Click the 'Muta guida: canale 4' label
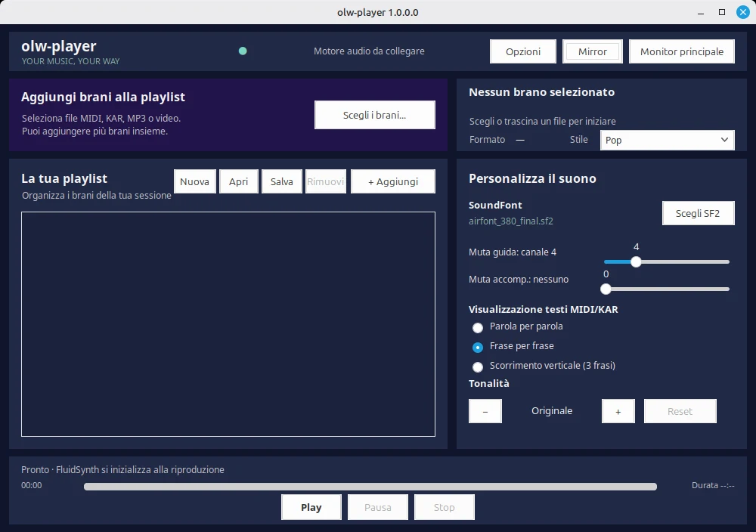The image size is (756, 532). click(x=512, y=252)
